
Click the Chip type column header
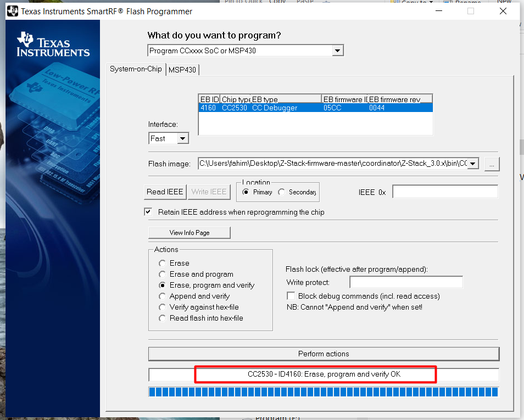[x=236, y=99]
